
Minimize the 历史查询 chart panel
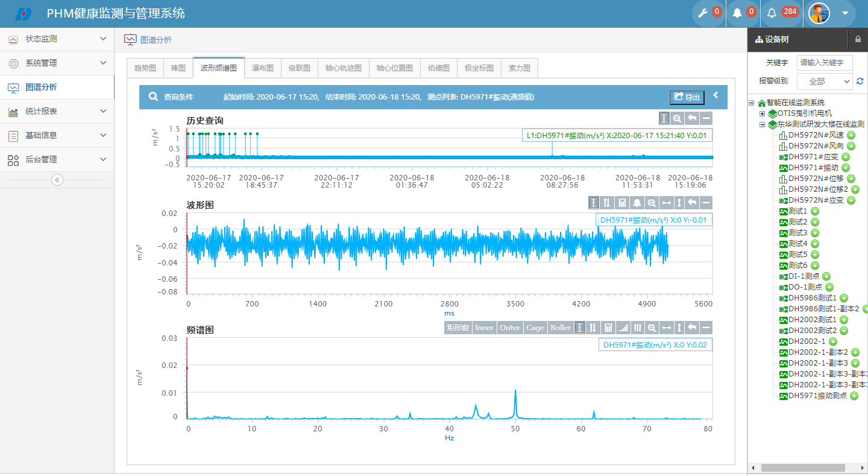coord(706,118)
